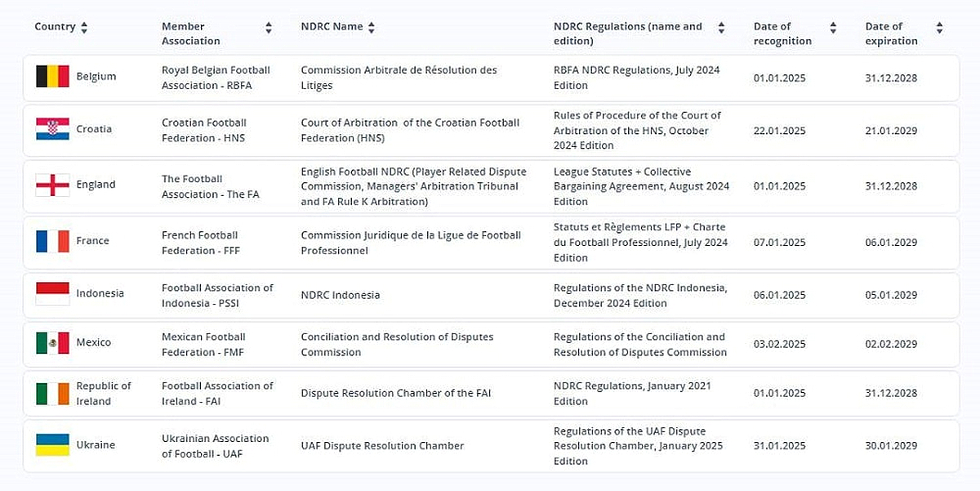
Task: Sort by NDRC Regulations column arrows
Action: point(721,28)
